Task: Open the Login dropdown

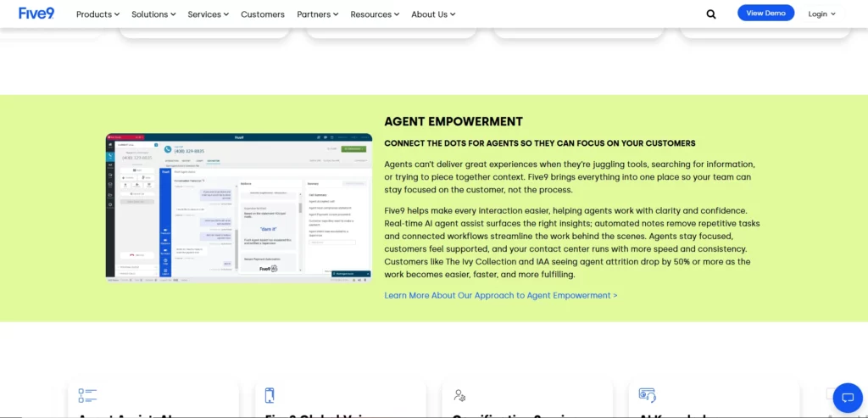Action: [821, 14]
